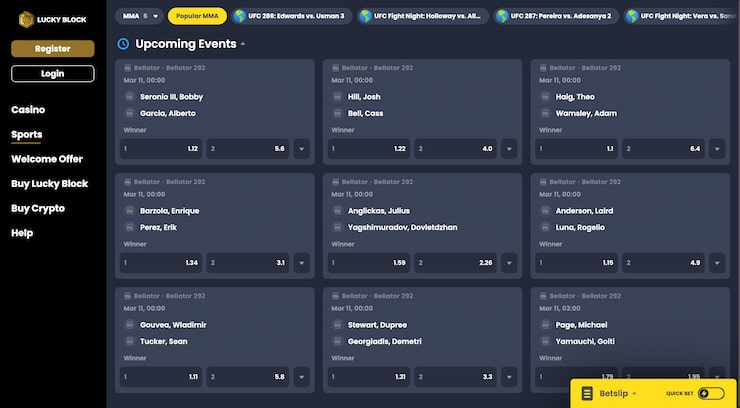Click flag icon next to Luna, Rogelio
Image resolution: width=740 pixels, height=408 pixels.
pos(545,227)
